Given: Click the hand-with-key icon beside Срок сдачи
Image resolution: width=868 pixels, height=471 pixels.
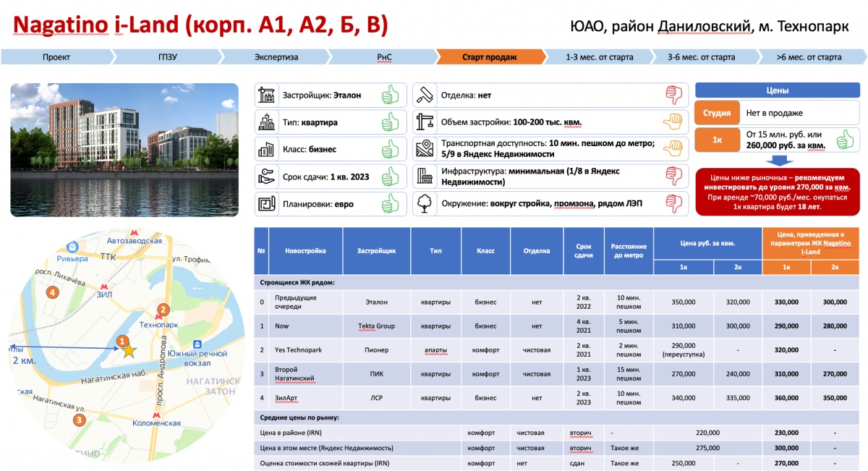Looking at the screenshot, I should (x=267, y=177).
